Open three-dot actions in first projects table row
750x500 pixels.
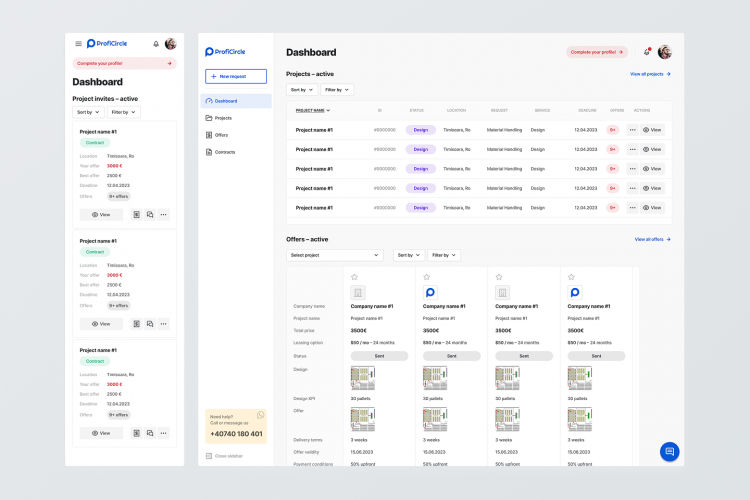click(632, 130)
